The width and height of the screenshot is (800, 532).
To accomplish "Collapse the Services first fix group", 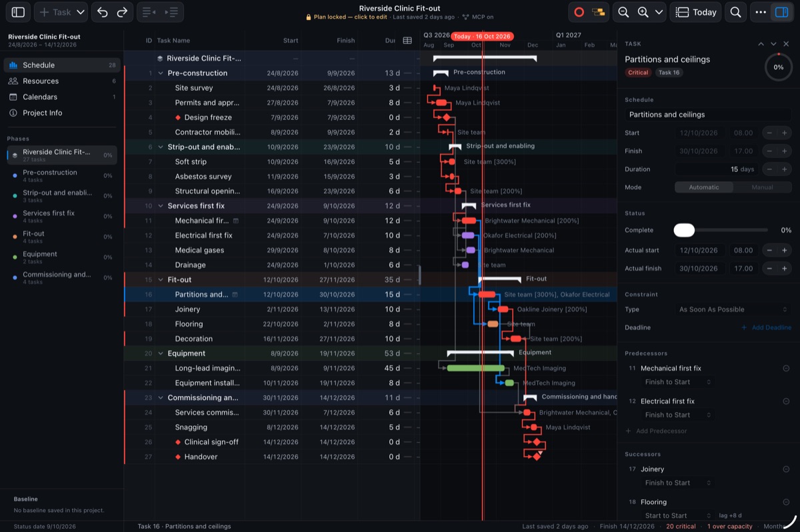I will point(161,206).
